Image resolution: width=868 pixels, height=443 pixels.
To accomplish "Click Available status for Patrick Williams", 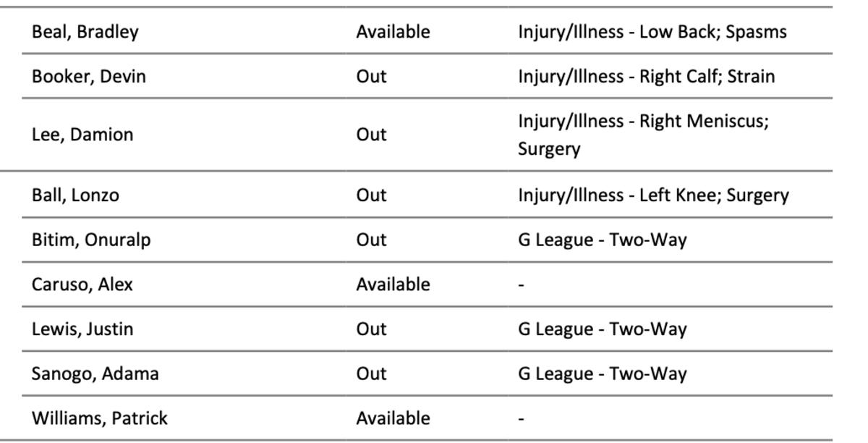I will tap(393, 418).
